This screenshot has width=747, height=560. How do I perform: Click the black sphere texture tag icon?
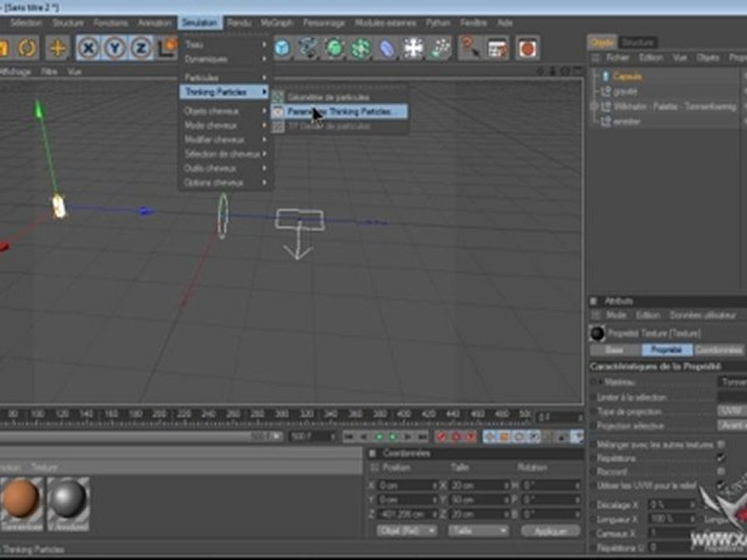pyautogui.click(x=598, y=334)
